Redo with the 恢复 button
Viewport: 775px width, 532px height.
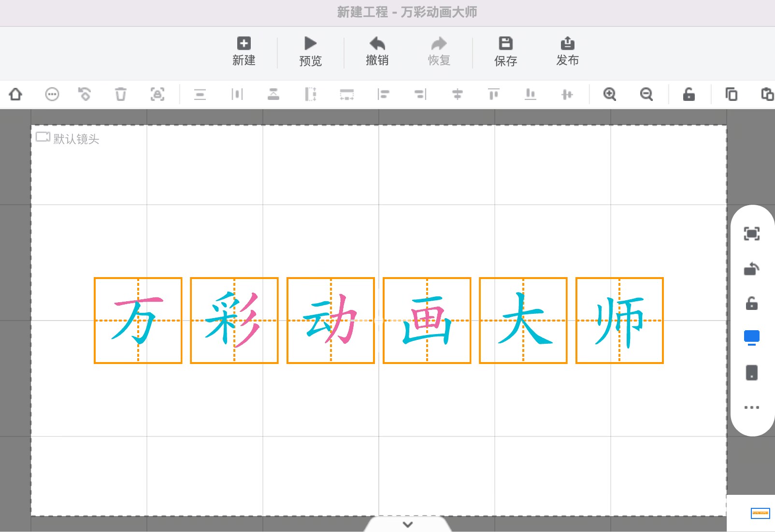pyautogui.click(x=439, y=51)
